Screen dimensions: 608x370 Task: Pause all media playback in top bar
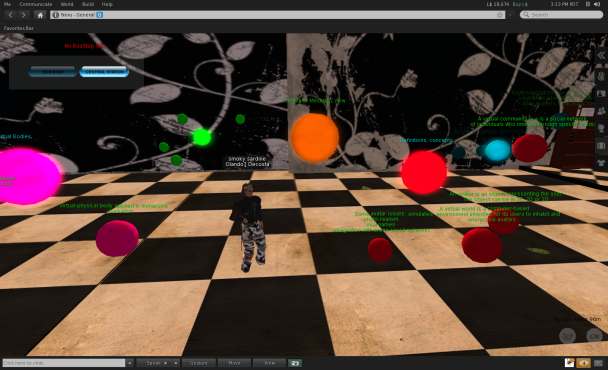click(588, 4)
